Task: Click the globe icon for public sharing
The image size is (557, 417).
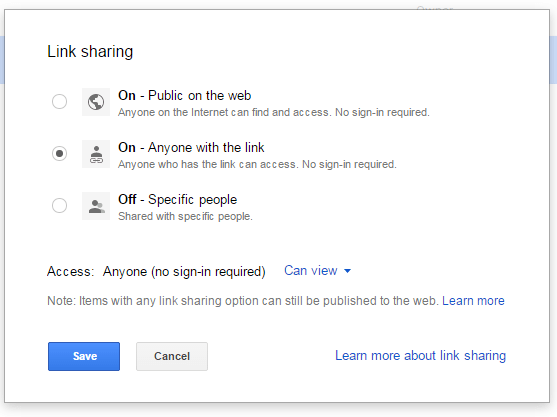Action: tap(96, 102)
